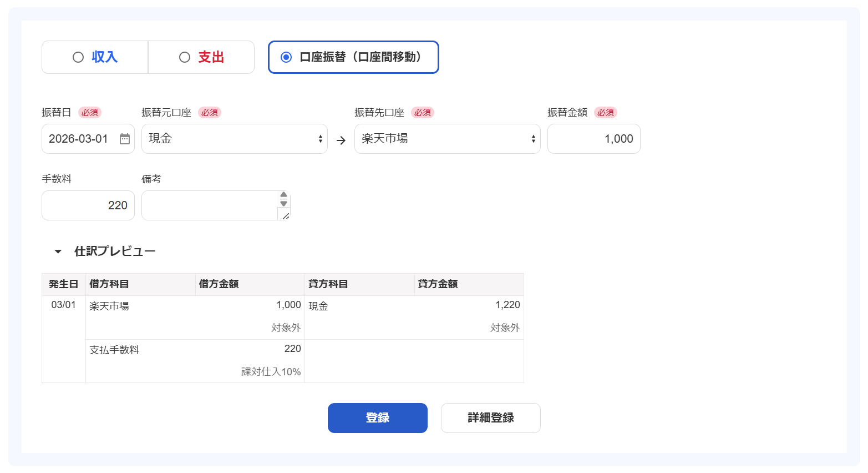Click the 備考 scroll up arrow
This screenshot has height=473, width=868.
pos(284,195)
